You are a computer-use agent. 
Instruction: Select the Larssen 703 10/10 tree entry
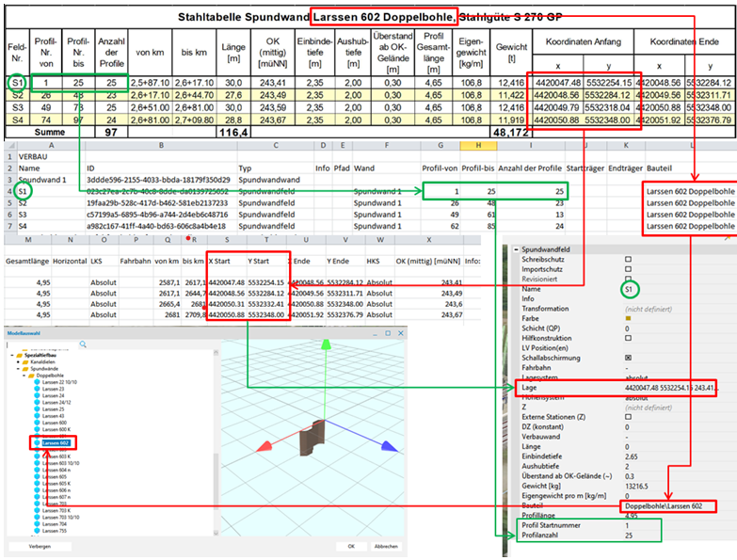pyautogui.click(x=60, y=517)
